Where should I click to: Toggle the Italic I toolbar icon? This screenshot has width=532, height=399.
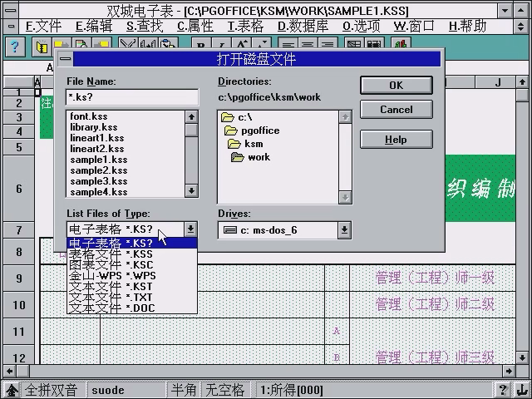tap(221, 44)
